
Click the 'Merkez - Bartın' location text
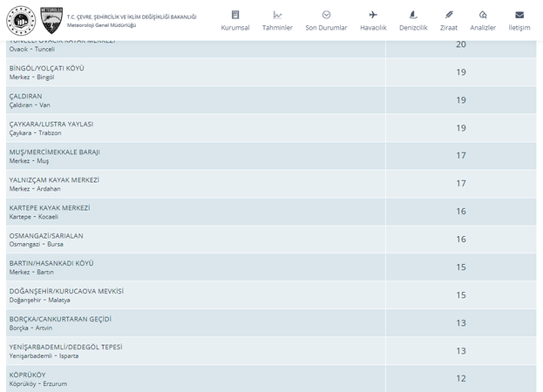[31, 273]
